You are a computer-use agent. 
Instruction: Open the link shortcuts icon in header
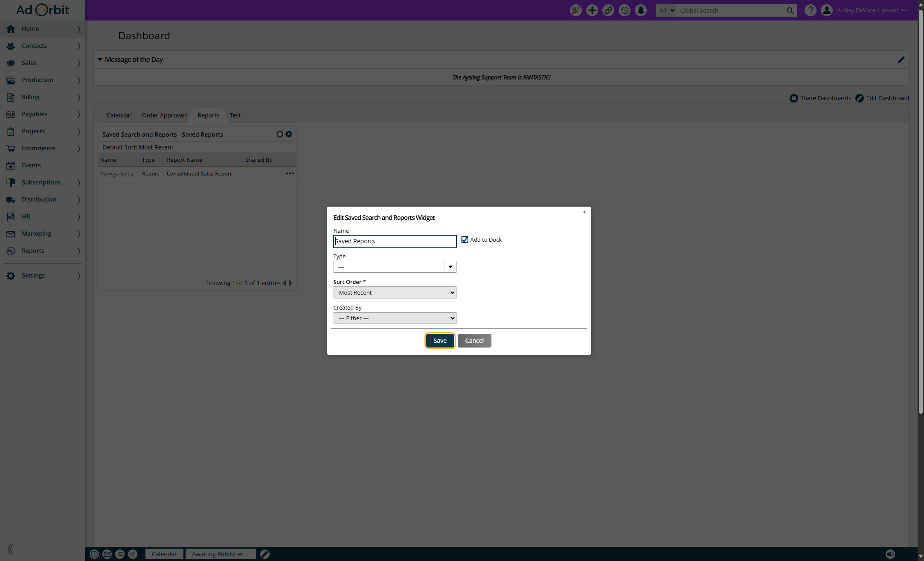click(608, 10)
